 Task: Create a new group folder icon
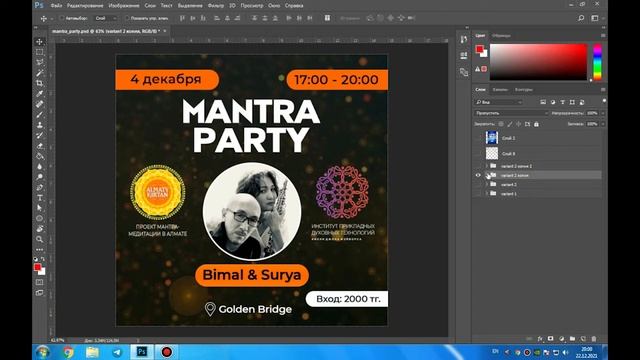coord(572,339)
